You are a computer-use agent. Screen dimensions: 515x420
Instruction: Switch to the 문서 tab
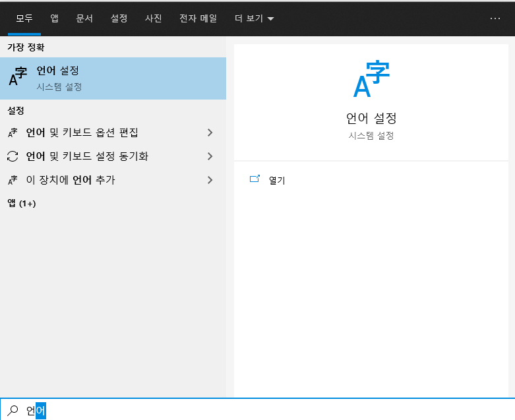tap(84, 18)
